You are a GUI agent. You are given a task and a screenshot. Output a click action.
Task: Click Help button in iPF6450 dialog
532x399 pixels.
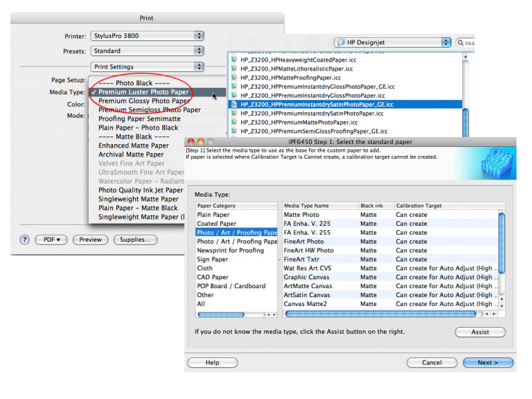(x=213, y=363)
